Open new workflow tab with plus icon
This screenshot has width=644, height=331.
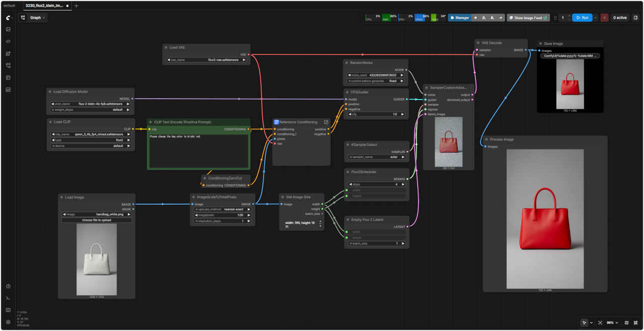tap(76, 6)
